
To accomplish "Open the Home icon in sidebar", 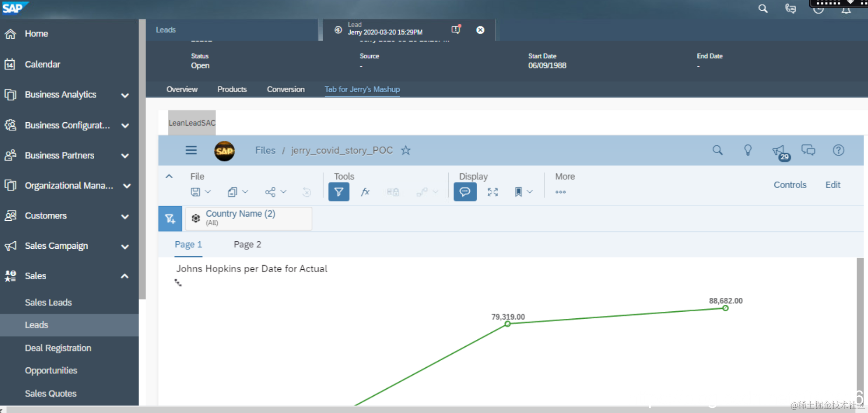I will pyautogui.click(x=10, y=34).
